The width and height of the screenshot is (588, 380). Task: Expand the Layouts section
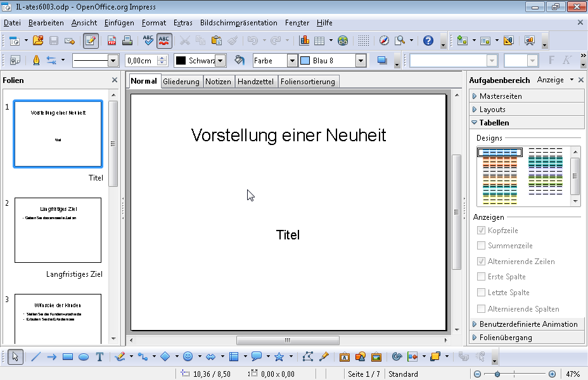pyautogui.click(x=527, y=110)
